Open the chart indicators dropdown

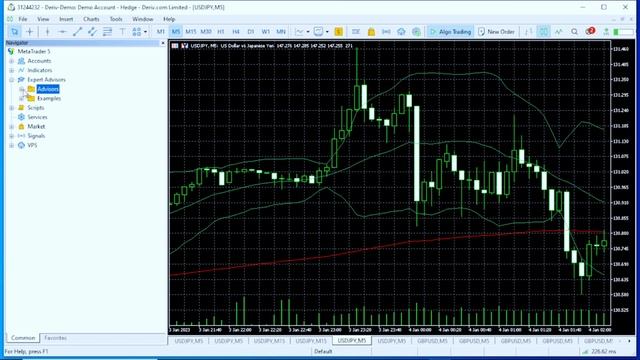[x=302, y=32]
